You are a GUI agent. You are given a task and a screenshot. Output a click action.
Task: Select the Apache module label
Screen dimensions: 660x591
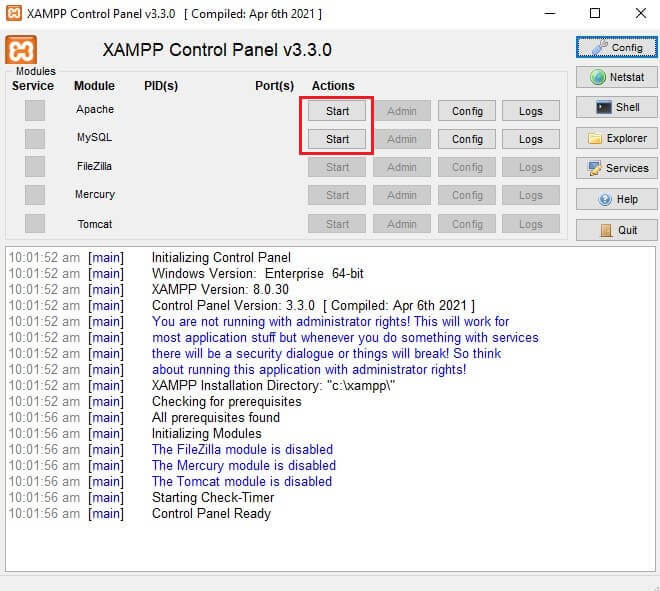(95, 109)
